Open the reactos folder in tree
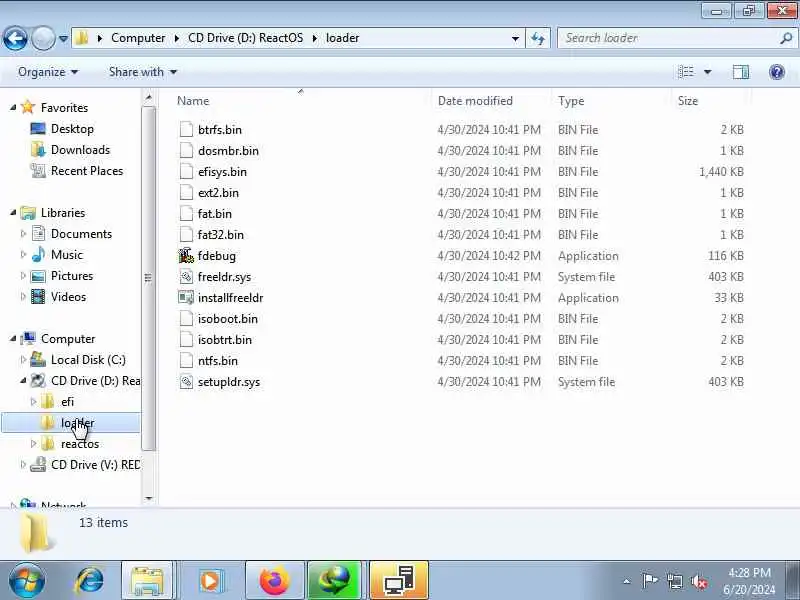 click(x=80, y=444)
